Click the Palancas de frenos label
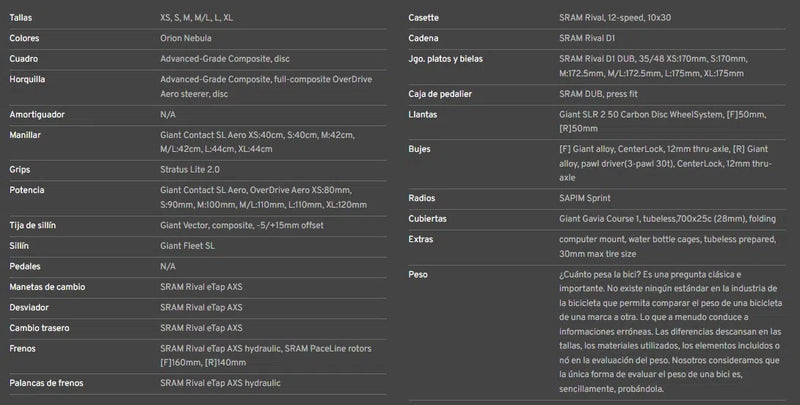The image size is (800, 405). (x=46, y=383)
